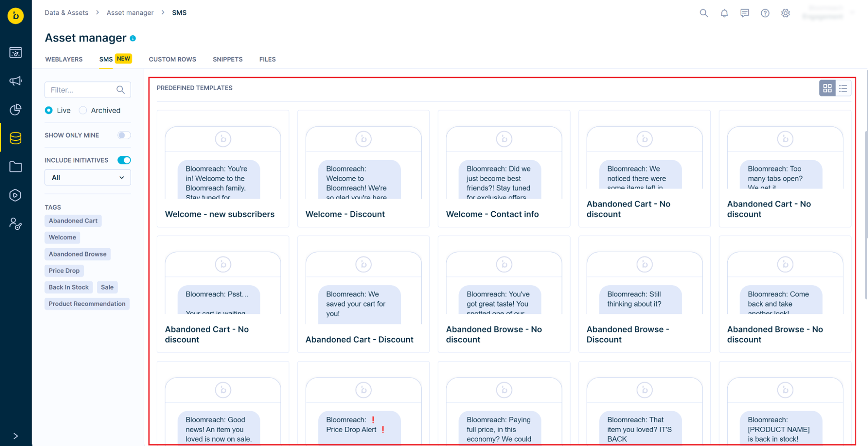The height and width of the screenshot is (446, 868).
Task: Go to Asset manager breadcrumb
Action: pos(130,12)
